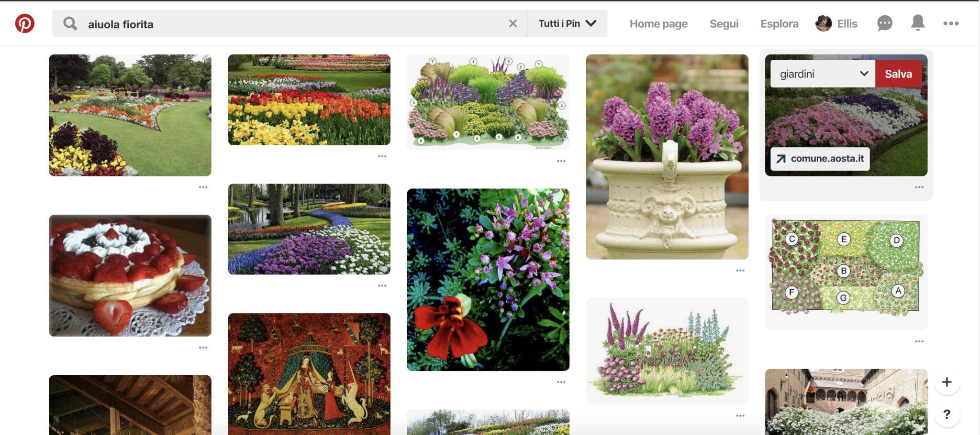The height and width of the screenshot is (435, 980).
Task: Open the top-right three-dot menu
Action: point(950,23)
